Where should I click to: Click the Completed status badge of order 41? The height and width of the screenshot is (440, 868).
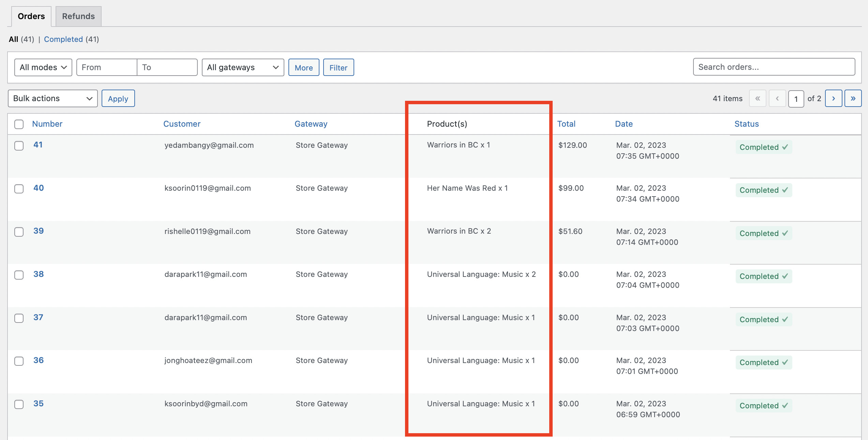pyautogui.click(x=764, y=147)
